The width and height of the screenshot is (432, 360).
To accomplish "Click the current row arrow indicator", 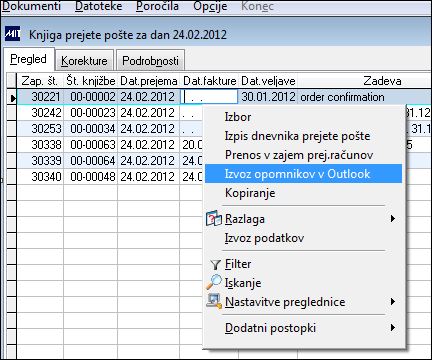I will pos(12,98).
